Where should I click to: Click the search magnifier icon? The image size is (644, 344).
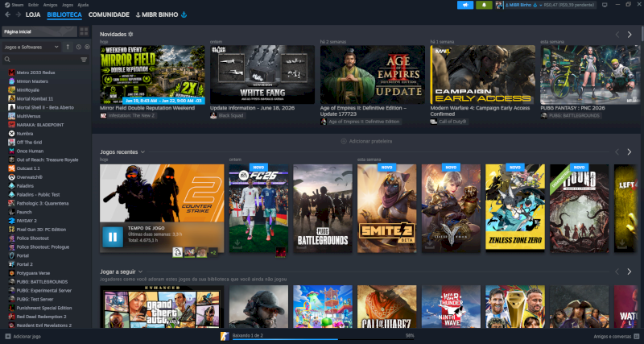(7, 60)
